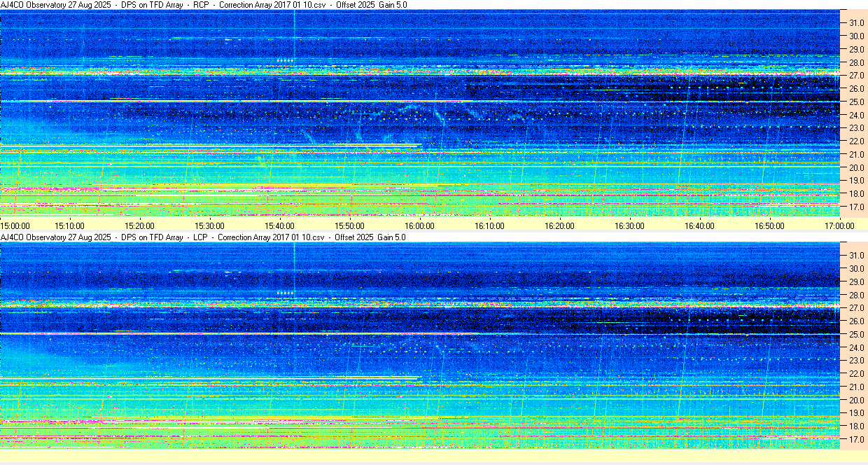Pick the 16:40:00 time label
This screenshot has height=465, width=868.
coord(700,225)
